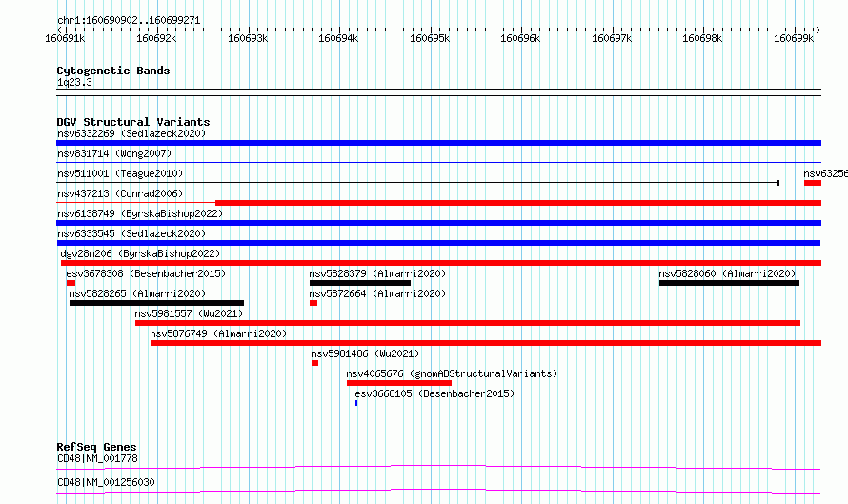Select the red bar under nsv5981557

pos(468,323)
